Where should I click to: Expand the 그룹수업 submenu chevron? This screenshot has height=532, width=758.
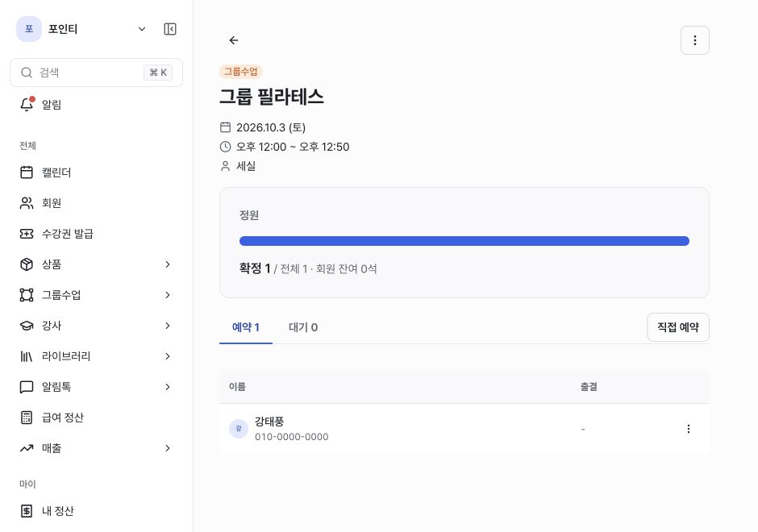(x=167, y=295)
